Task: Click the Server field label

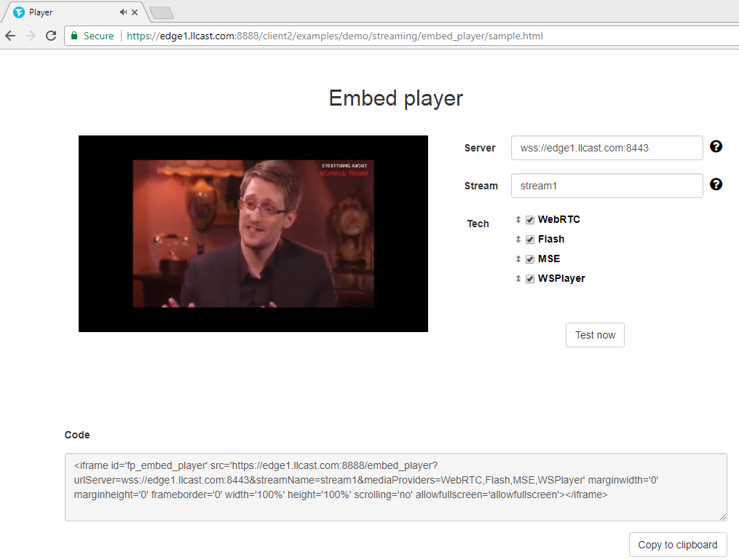Action: point(480,148)
